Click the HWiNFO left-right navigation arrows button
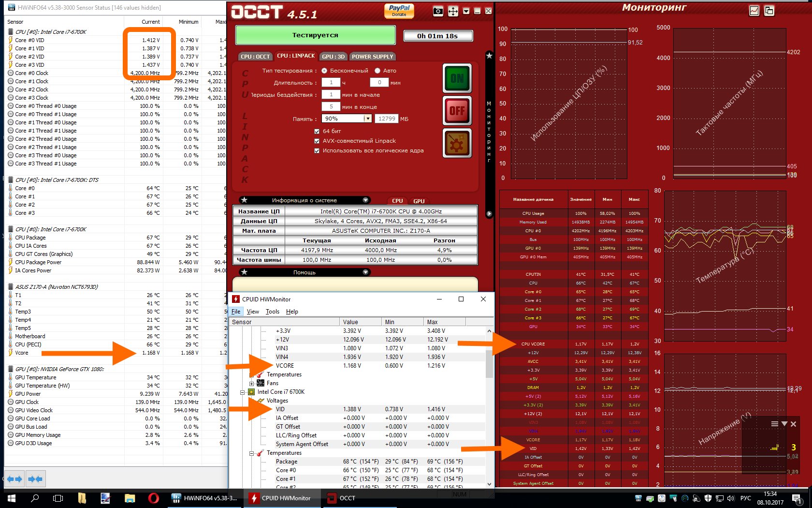The image size is (812, 508). click(x=14, y=479)
